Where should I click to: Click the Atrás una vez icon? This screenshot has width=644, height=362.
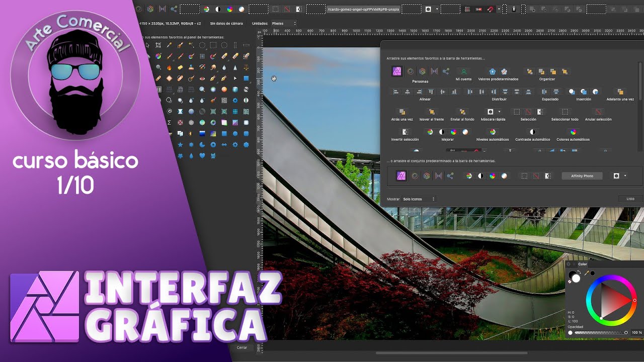[402, 112]
